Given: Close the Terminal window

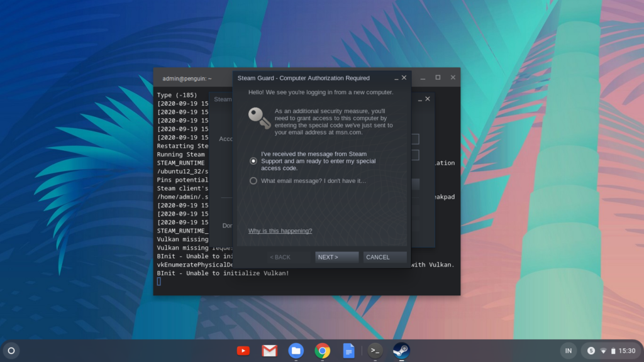Looking at the screenshot, I should (x=453, y=77).
